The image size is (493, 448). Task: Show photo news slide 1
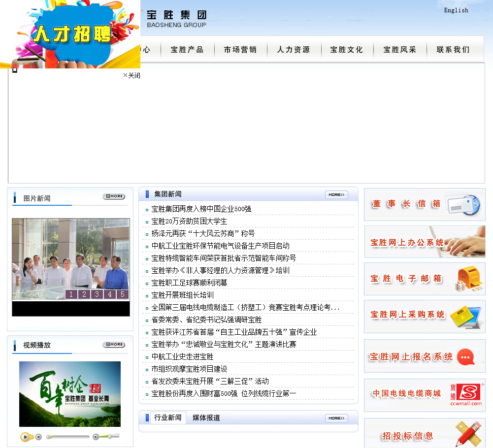71,294
